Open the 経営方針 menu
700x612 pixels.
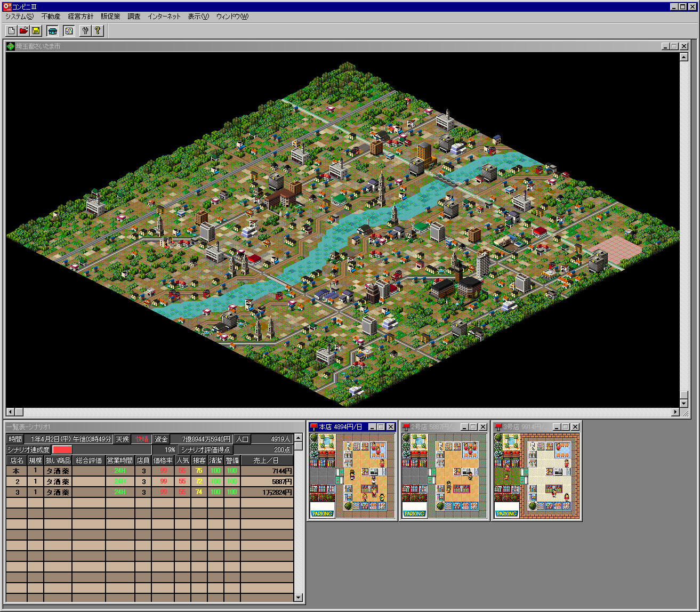[81, 17]
